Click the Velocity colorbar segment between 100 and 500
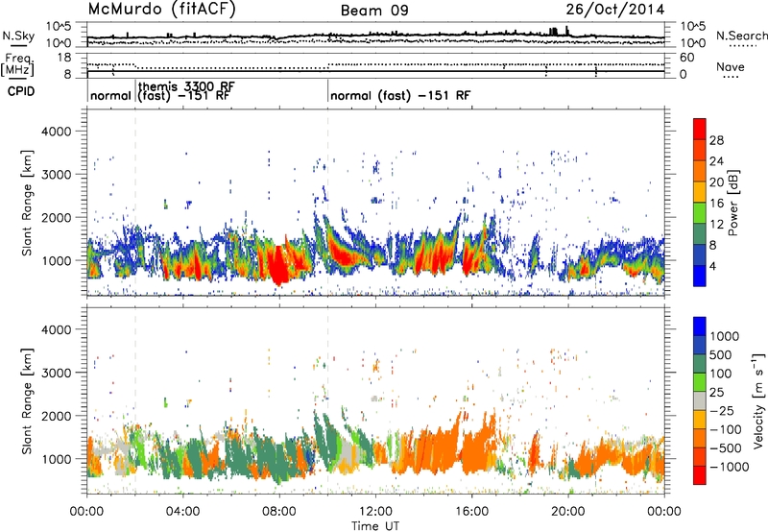The height and width of the screenshot is (532, 768). (x=700, y=364)
